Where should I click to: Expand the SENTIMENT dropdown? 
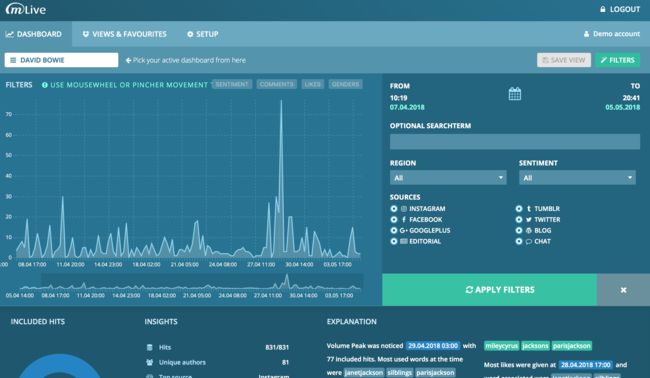(x=577, y=178)
